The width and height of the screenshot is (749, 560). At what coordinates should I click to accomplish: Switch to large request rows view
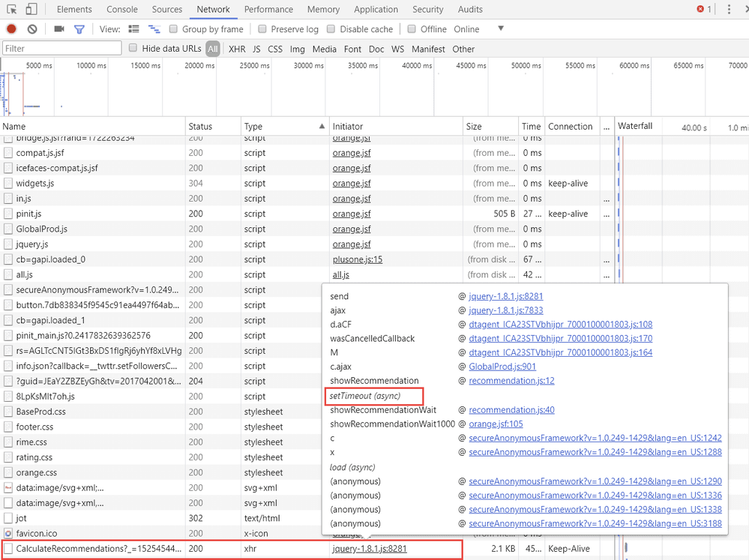[x=134, y=29]
